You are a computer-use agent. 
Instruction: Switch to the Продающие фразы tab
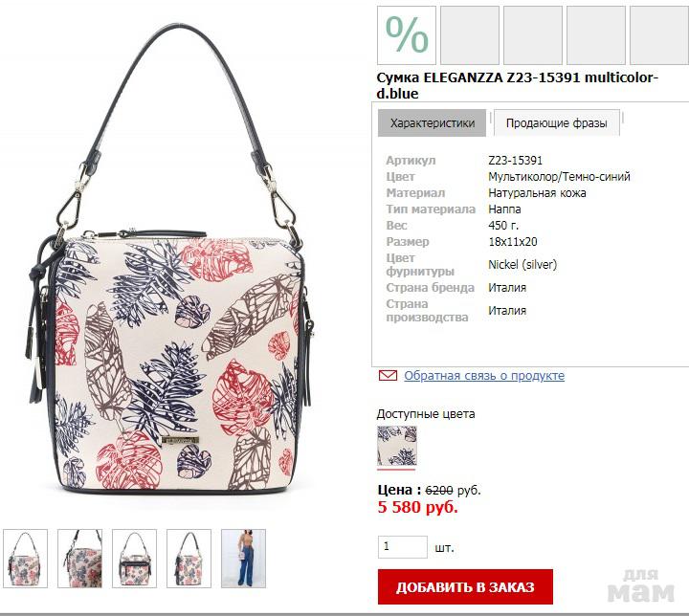tap(557, 123)
